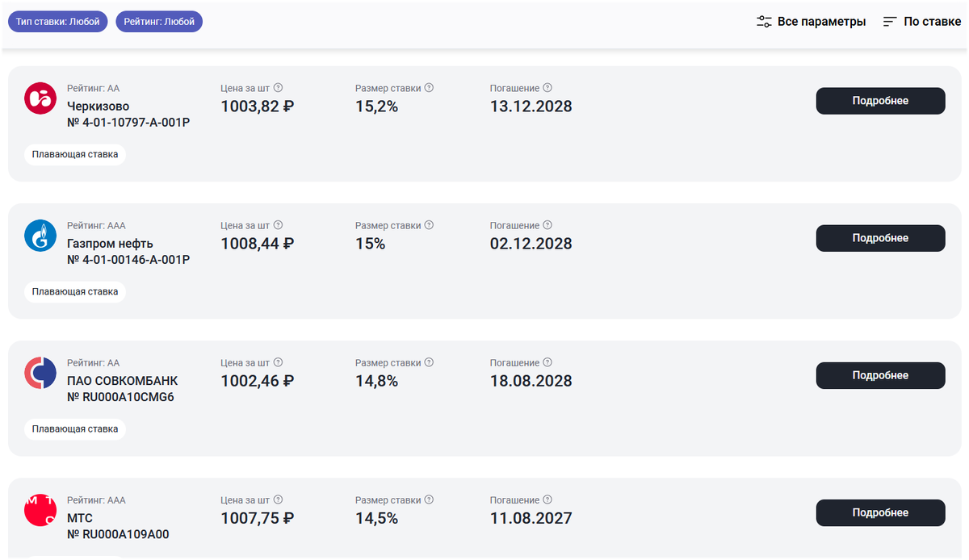Image resolution: width=969 pixels, height=560 pixels.
Task: Select the price 1008,44 ₽
Action: tap(257, 243)
